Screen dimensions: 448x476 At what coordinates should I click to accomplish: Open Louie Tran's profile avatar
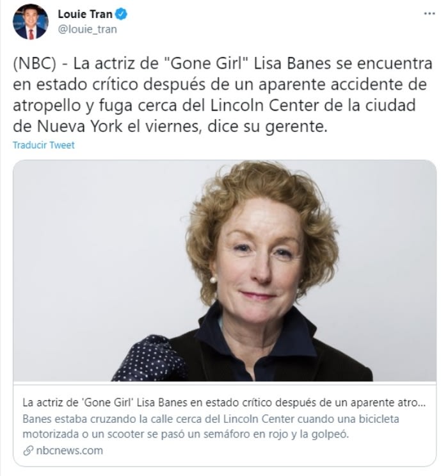(x=30, y=22)
